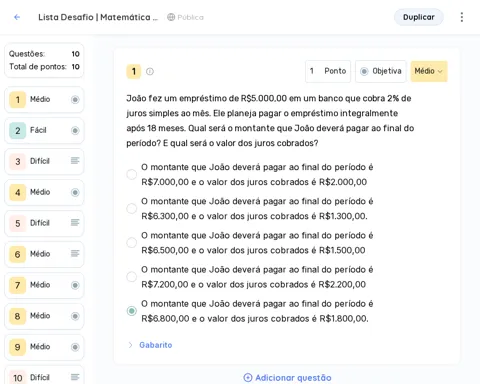Click essay-lines icon on sidebar question 10
480x384 pixels.
coord(75,377)
